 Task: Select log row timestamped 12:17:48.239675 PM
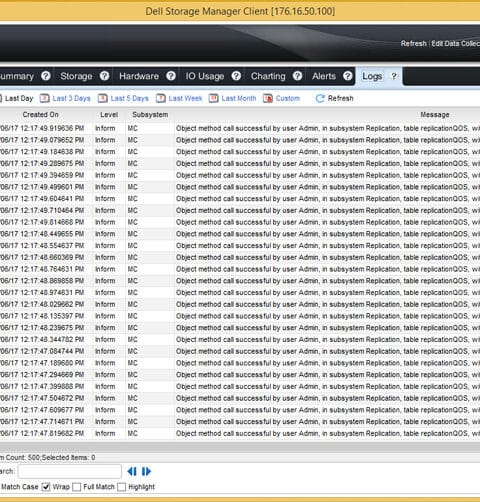pos(240,328)
